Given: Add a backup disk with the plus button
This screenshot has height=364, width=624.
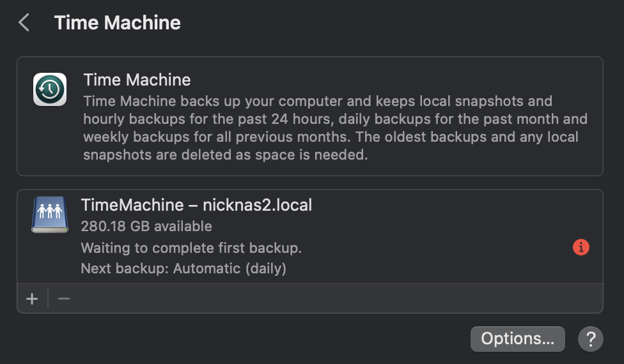Looking at the screenshot, I should pos(32,298).
